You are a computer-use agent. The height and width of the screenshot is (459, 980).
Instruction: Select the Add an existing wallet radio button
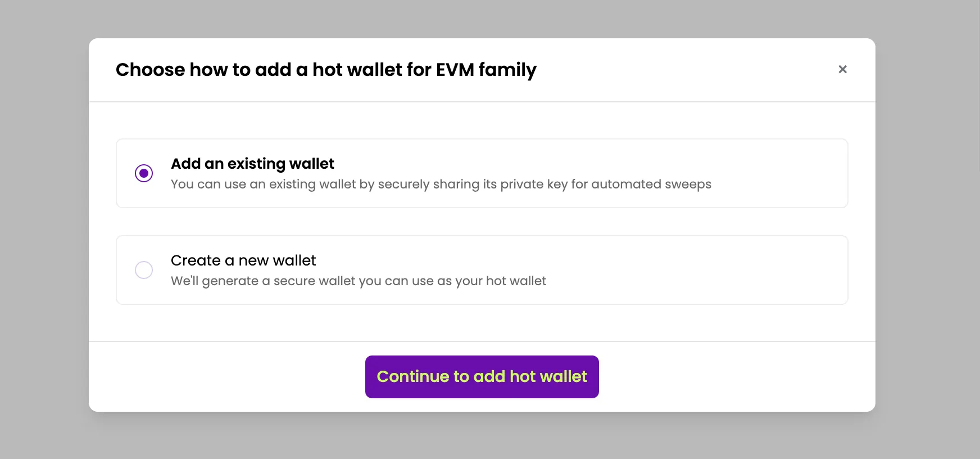coord(144,173)
